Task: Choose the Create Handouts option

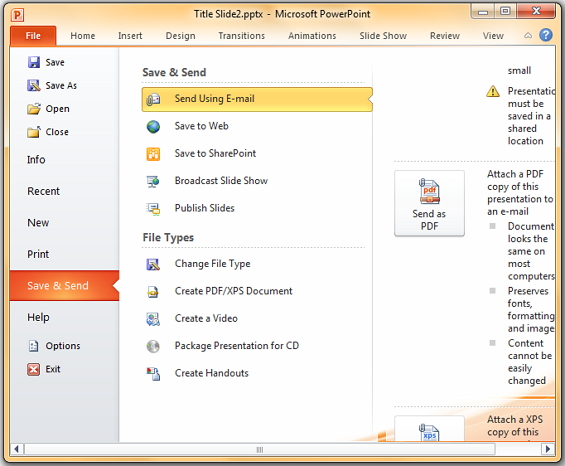Action: (x=257, y=374)
